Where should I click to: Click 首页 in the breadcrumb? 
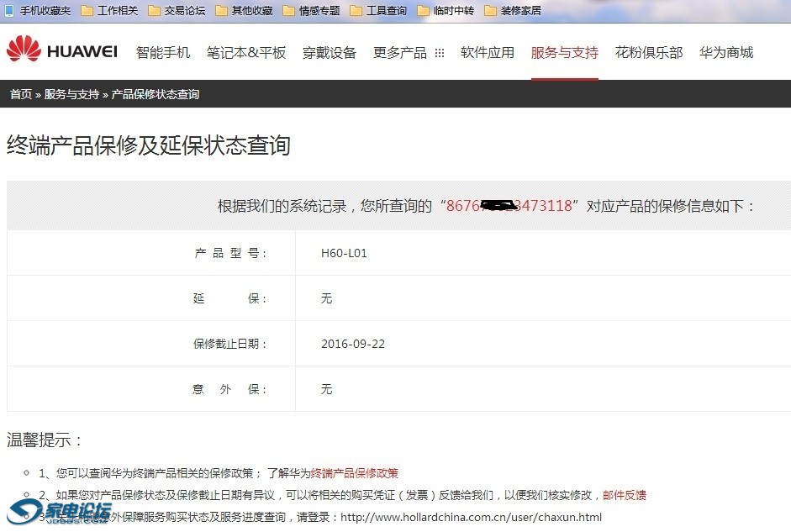(21, 94)
